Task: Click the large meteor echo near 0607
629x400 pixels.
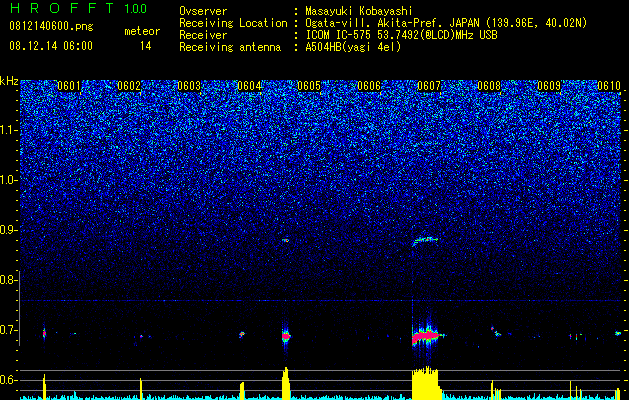Action: [426, 335]
